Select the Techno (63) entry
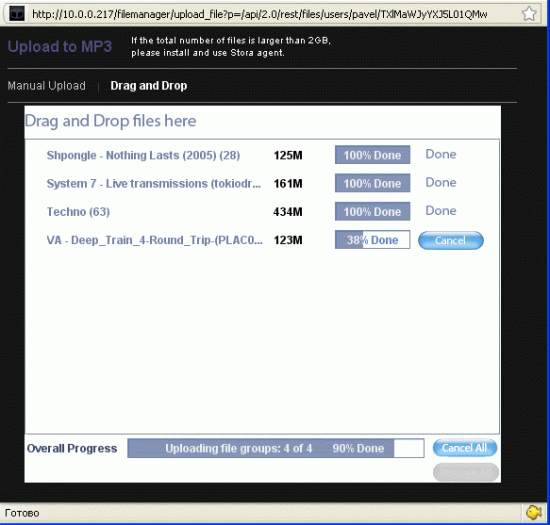 (78, 212)
